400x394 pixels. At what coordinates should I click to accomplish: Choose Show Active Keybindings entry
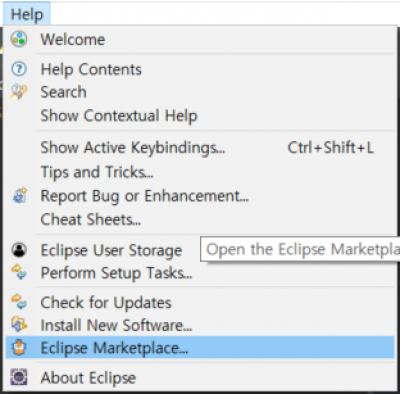(200, 147)
